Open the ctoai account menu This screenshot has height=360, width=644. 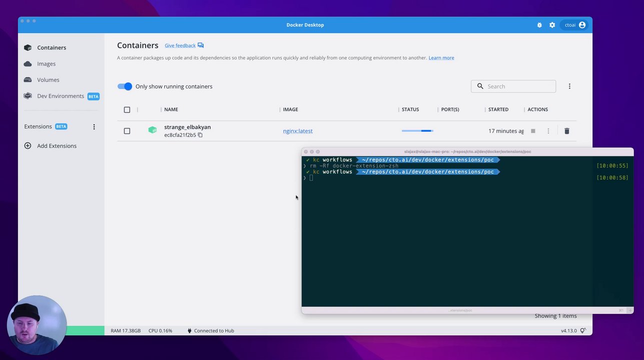pyautogui.click(x=574, y=25)
